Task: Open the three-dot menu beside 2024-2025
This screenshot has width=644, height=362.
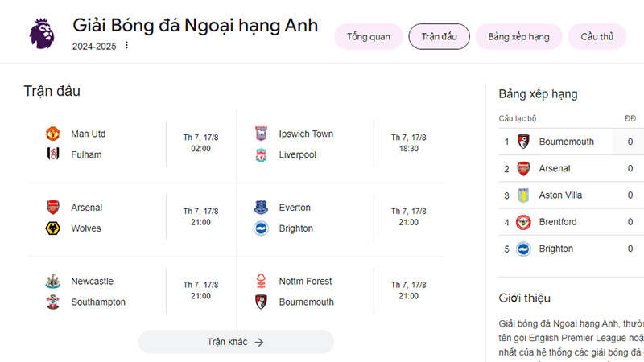Action: pos(126,45)
